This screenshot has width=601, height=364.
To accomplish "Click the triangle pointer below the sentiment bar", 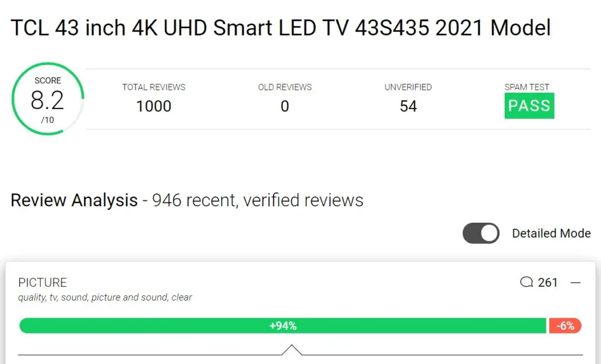I will 292,350.
